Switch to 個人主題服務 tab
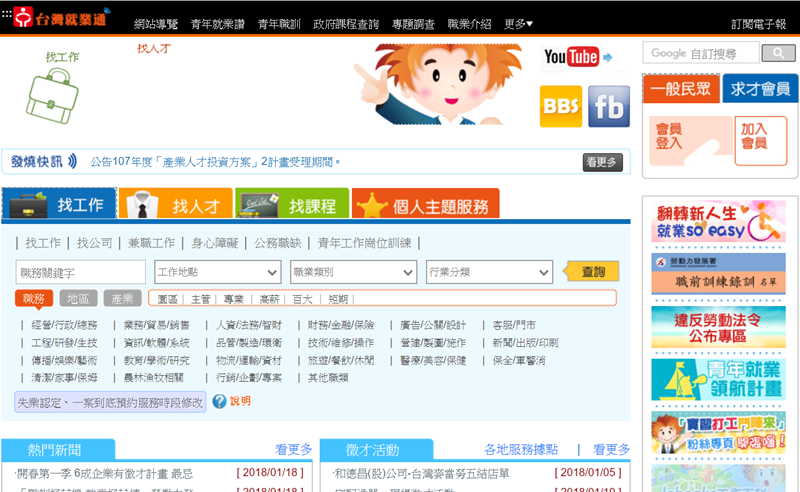The height and width of the screenshot is (492, 800). click(x=426, y=205)
